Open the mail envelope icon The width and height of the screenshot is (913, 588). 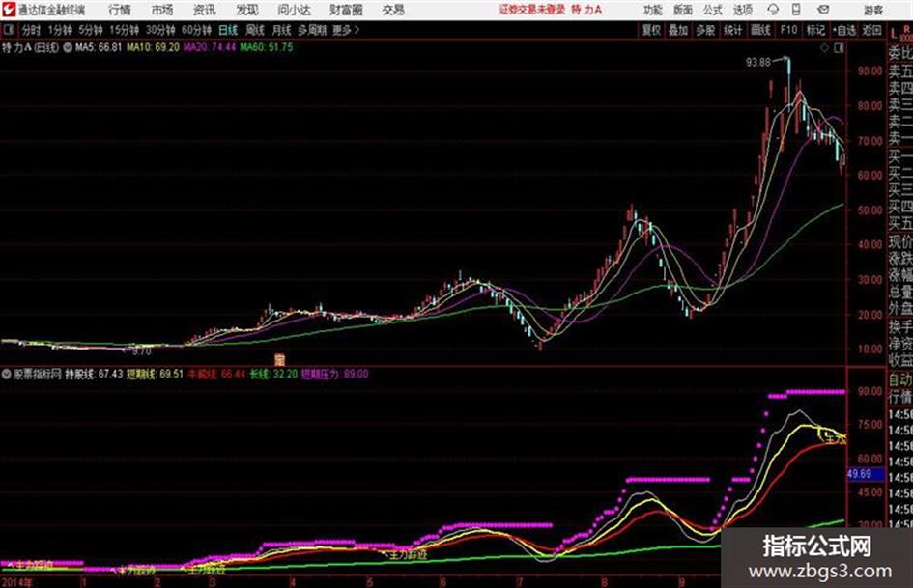point(823,10)
